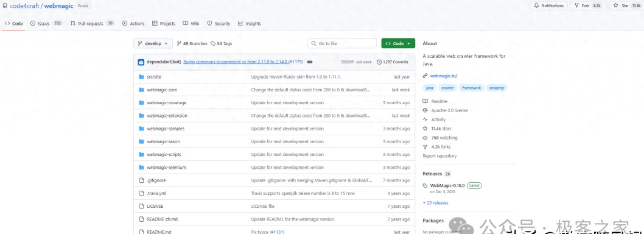Open the Insights tab
Viewport: 644px width, 234px height.
[250, 23]
